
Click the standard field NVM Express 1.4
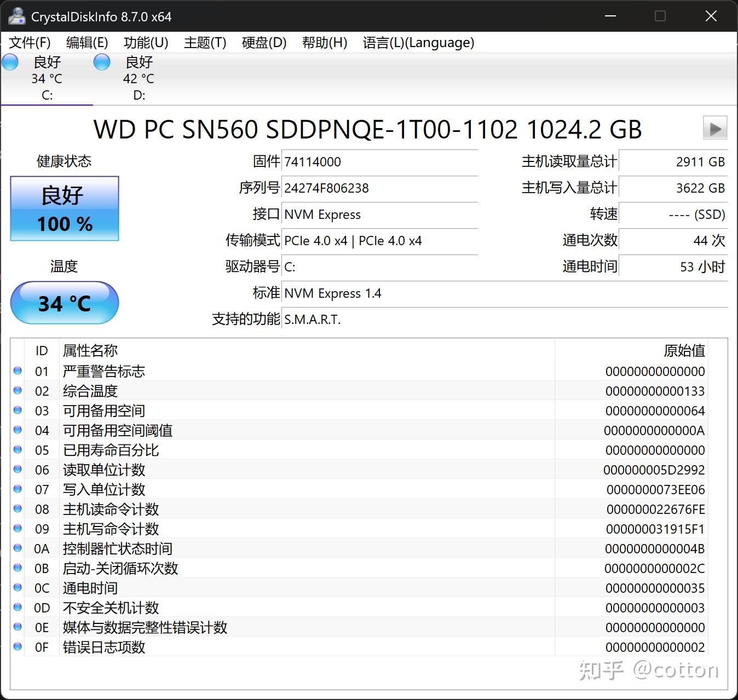504,293
